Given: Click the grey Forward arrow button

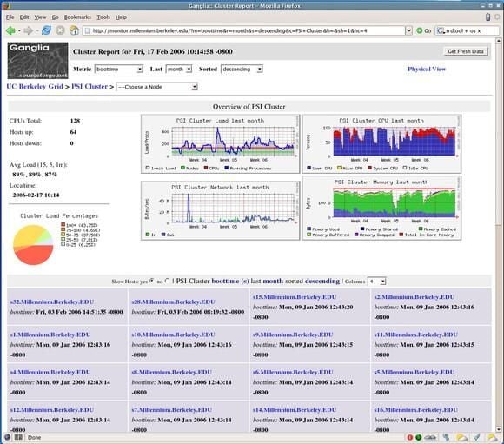Looking at the screenshot, I should [x=29, y=31].
